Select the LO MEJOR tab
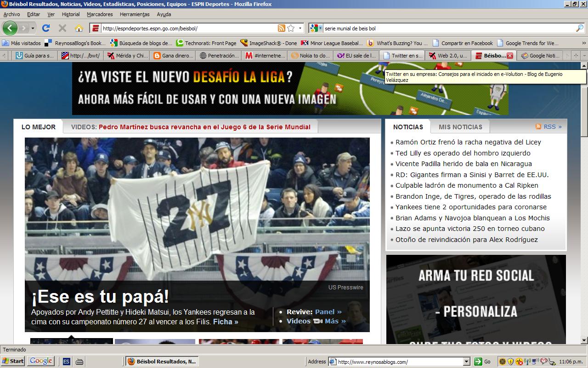The image size is (588, 368). [x=39, y=127]
